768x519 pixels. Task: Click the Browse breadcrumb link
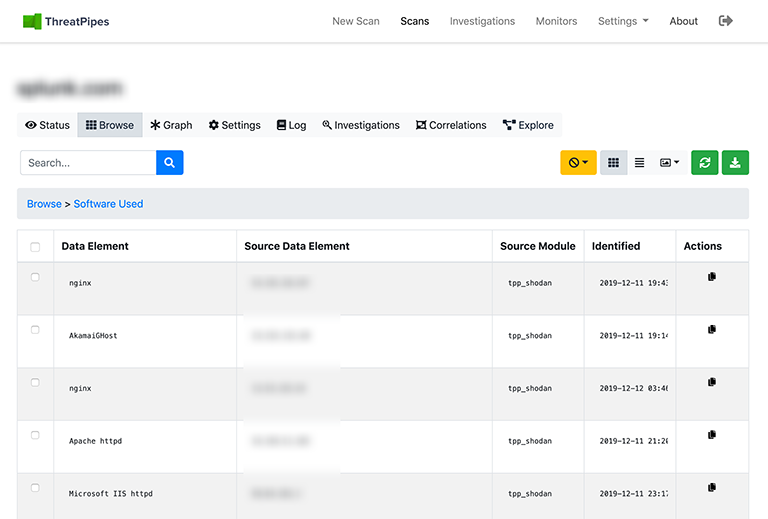point(44,204)
